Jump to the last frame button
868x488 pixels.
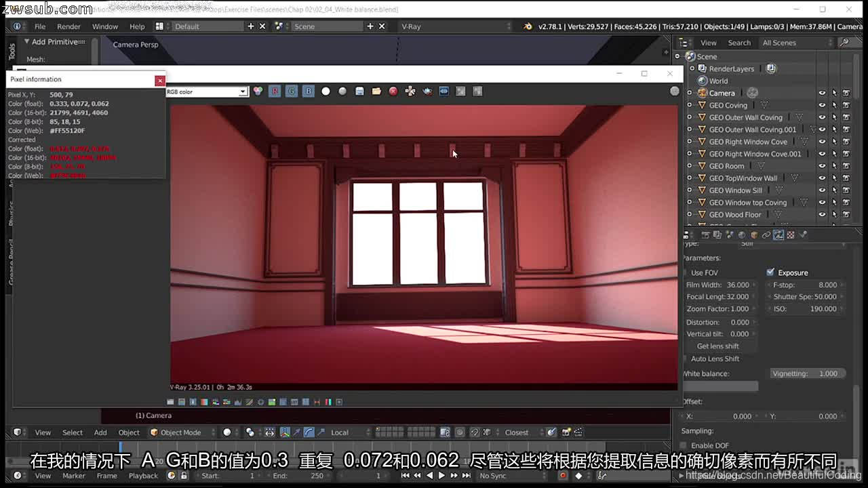(466, 476)
